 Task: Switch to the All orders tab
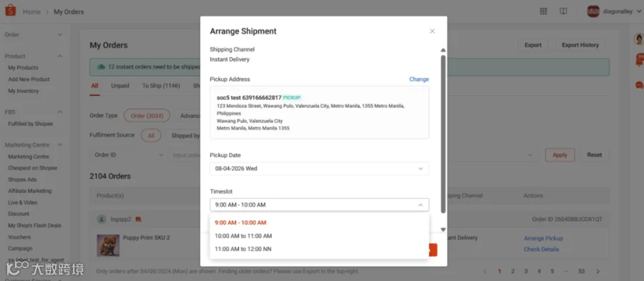pos(95,86)
